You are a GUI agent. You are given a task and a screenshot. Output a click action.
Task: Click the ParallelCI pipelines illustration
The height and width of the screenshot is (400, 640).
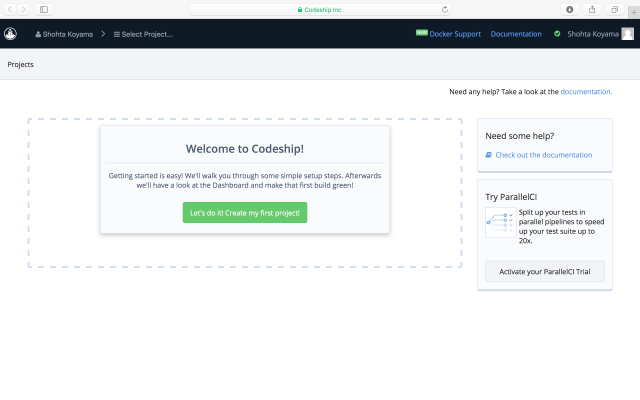coord(501,222)
